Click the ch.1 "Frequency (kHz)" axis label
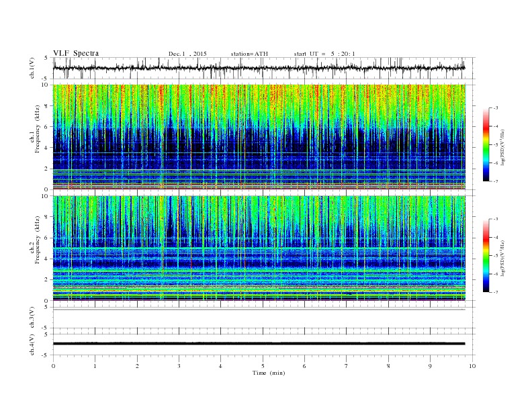532x411 pixels. click(38, 129)
